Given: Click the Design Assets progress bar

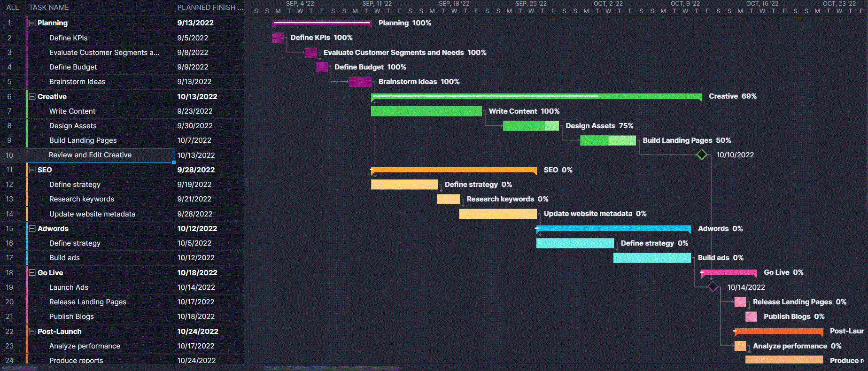Looking at the screenshot, I should tap(530, 126).
